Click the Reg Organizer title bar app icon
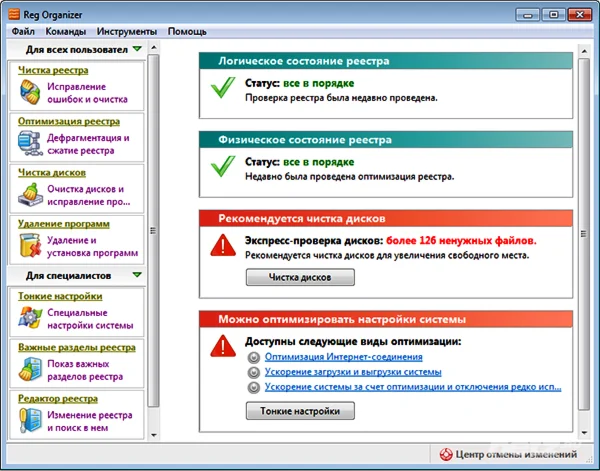The height and width of the screenshot is (471, 600). pyautogui.click(x=14, y=15)
